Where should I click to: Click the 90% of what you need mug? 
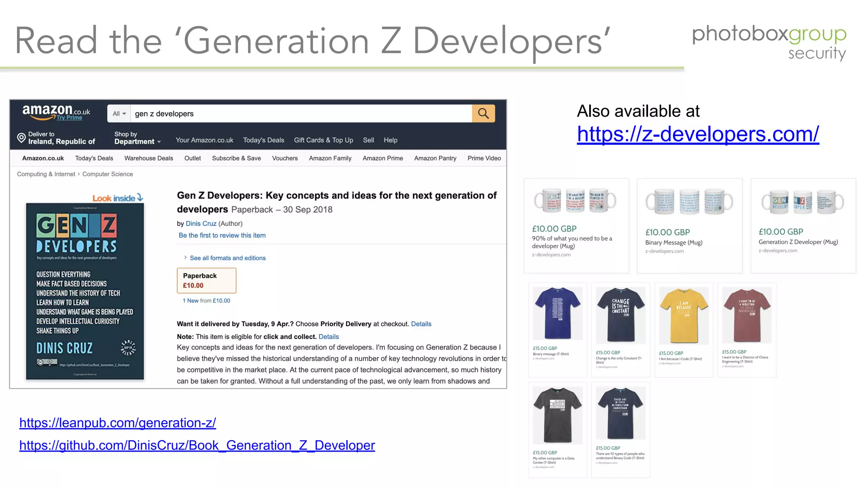coord(576,225)
